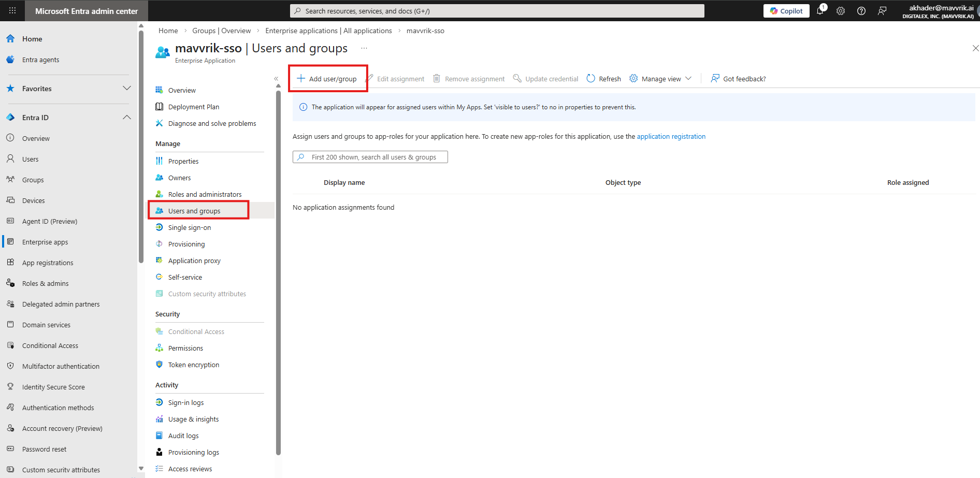Click the portal search box
The width and height of the screenshot is (980, 478).
coord(497,11)
